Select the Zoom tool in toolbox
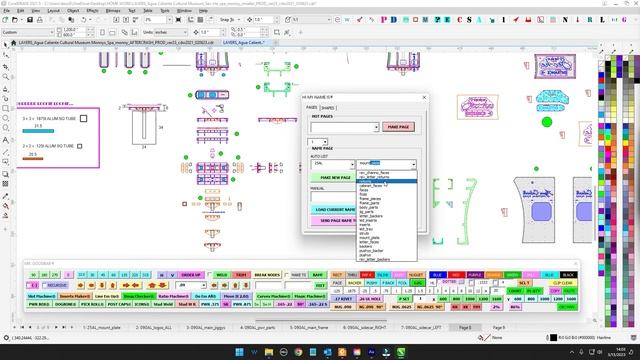This screenshot has height=360, width=640. [x=5, y=77]
